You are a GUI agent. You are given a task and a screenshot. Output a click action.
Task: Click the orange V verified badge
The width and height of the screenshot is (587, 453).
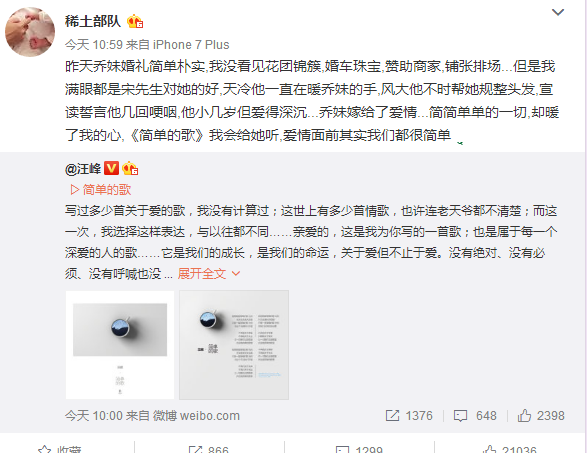pos(111,168)
